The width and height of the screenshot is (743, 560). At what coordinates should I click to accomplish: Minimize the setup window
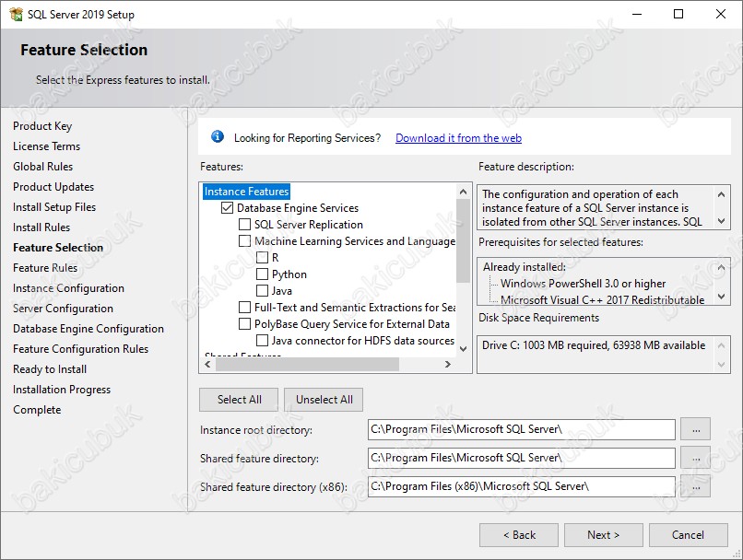coord(637,14)
